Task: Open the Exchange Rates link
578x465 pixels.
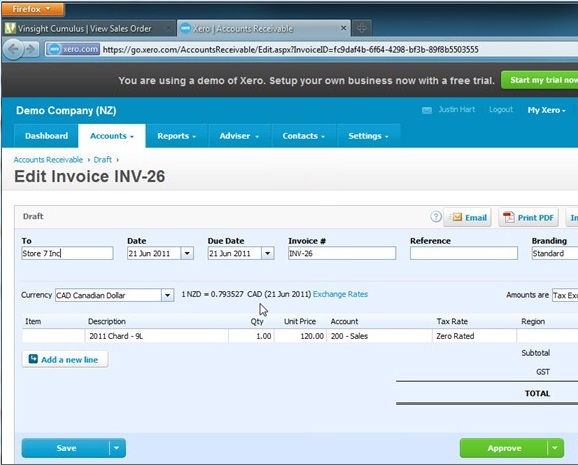Action: pos(340,294)
